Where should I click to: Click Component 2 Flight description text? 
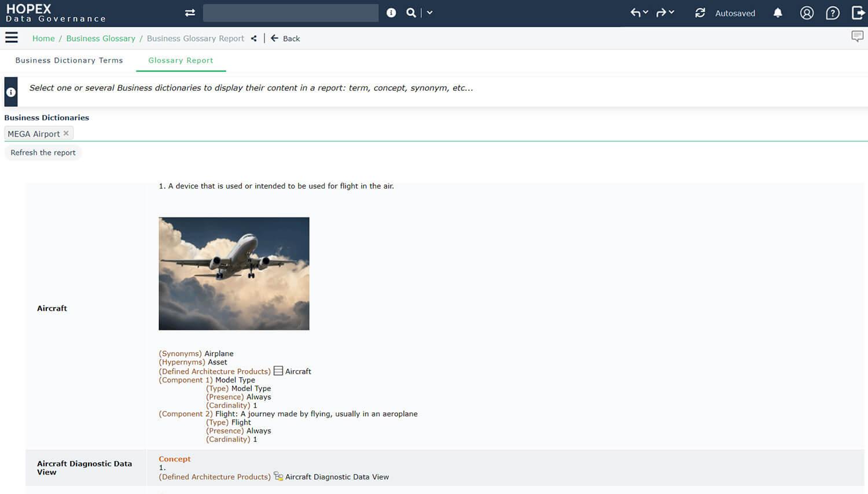pyautogui.click(x=317, y=414)
